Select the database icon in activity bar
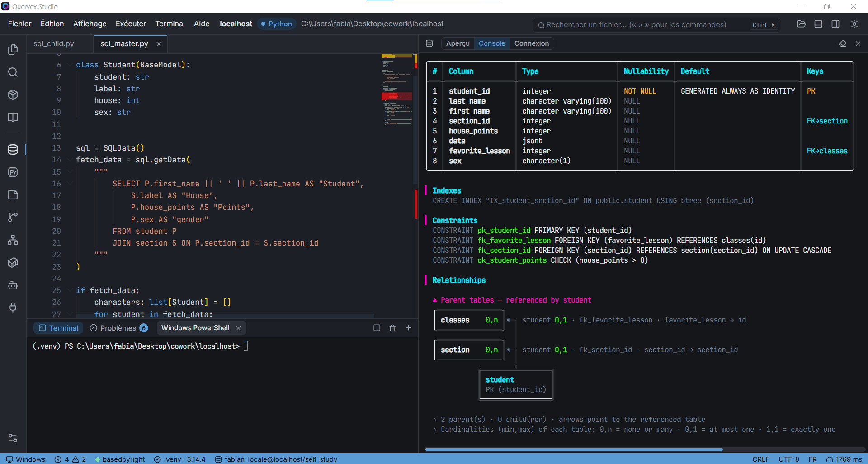The image size is (868, 464). (13, 149)
